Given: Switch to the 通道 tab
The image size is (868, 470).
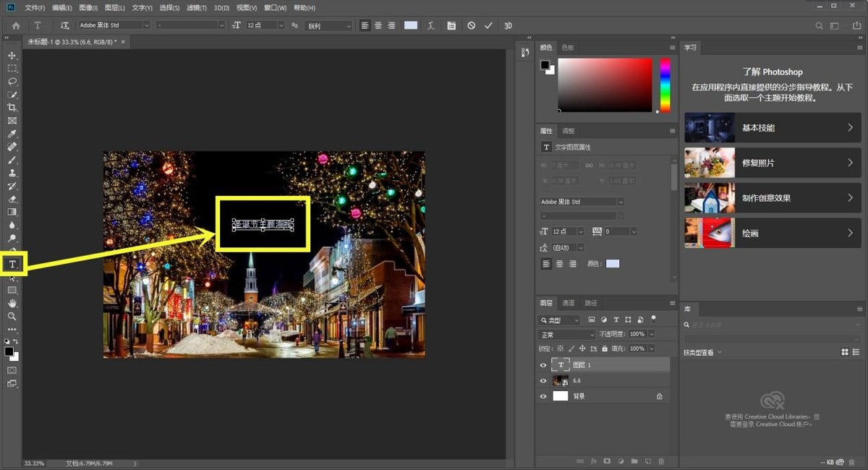Looking at the screenshot, I should click(x=569, y=303).
